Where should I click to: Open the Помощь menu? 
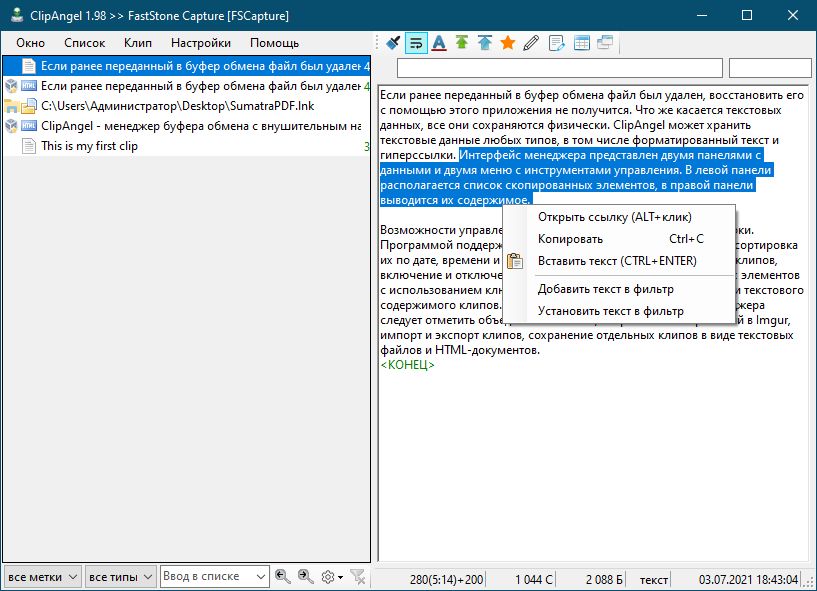[274, 43]
